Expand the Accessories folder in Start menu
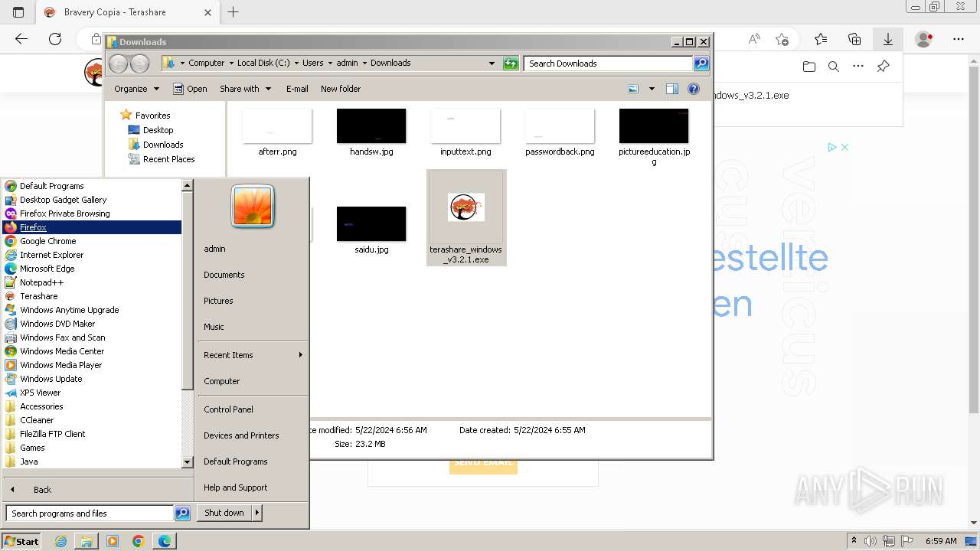Screen dimensions: 980x551 point(92,406)
